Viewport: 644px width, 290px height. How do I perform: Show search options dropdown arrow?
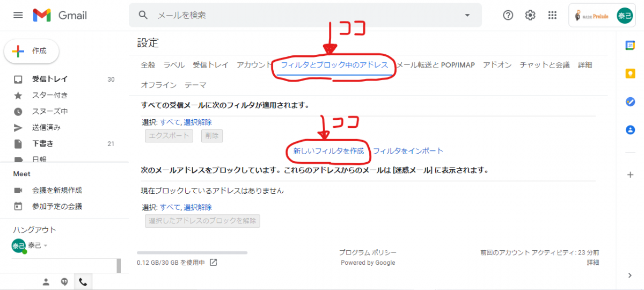pyautogui.click(x=467, y=15)
